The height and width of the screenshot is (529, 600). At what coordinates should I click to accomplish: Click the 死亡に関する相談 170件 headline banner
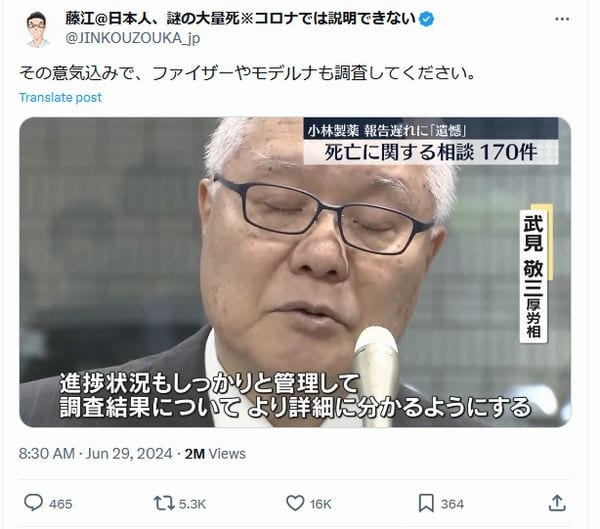pyautogui.click(x=431, y=152)
